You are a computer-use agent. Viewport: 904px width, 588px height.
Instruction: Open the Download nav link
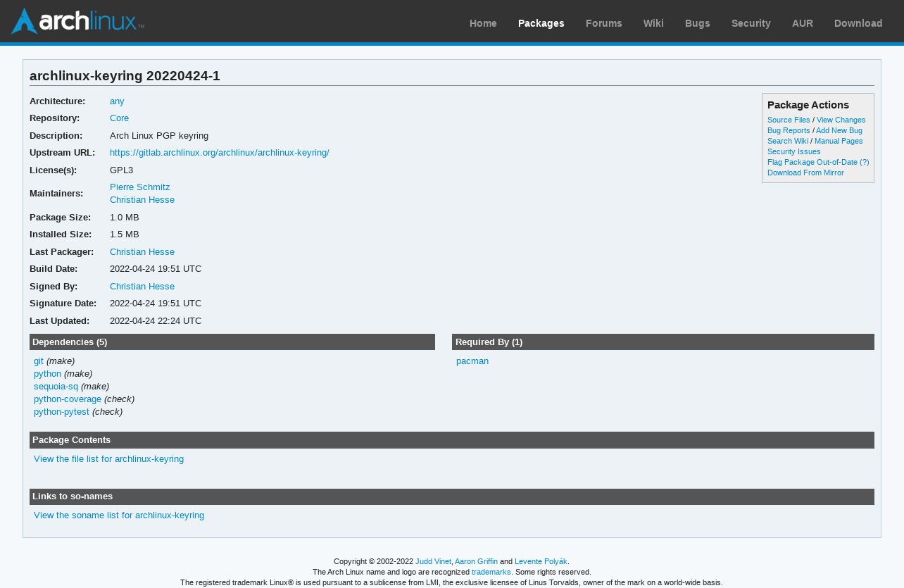(x=858, y=23)
